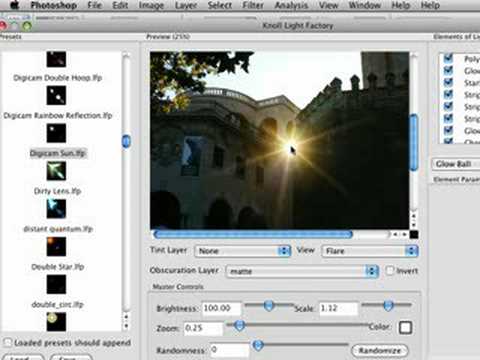The height and width of the screenshot is (360, 480).
Task: Click the Zoom value field
Action: (x=203, y=328)
